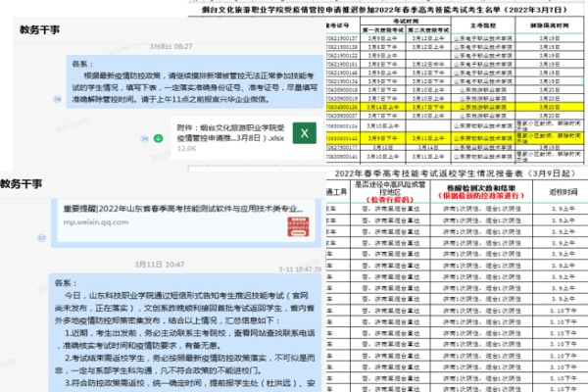The image size is (588, 392).
Task: Select the 第二次技能考试 header cell
Action: pos(428,29)
